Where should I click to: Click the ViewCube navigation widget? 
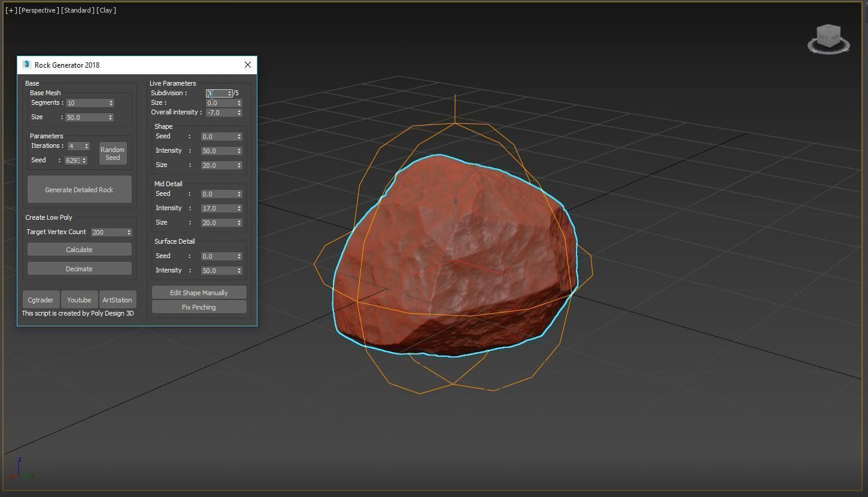pos(828,40)
